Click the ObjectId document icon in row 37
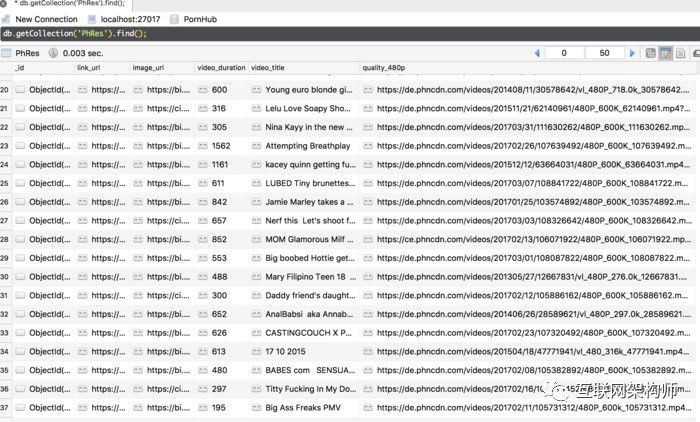 20,408
